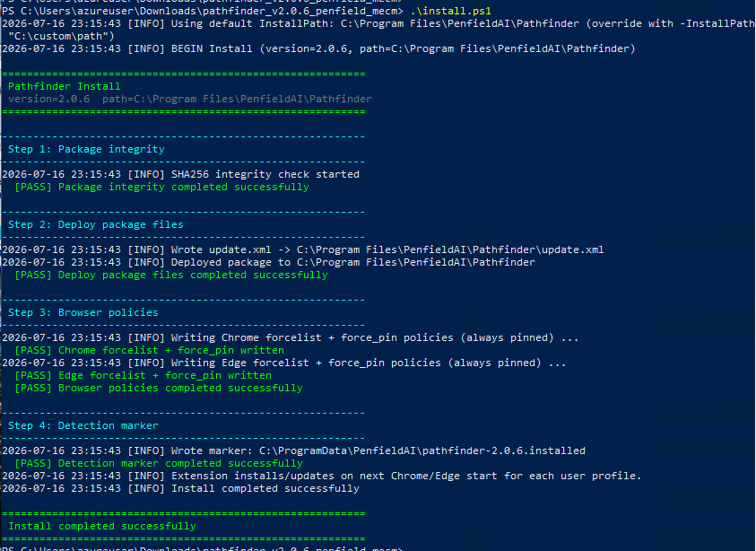Click the 'Deployed package to' log line
Image resolution: width=756 pixels, height=551 pixels.
pyautogui.click(x=268, y=262)
